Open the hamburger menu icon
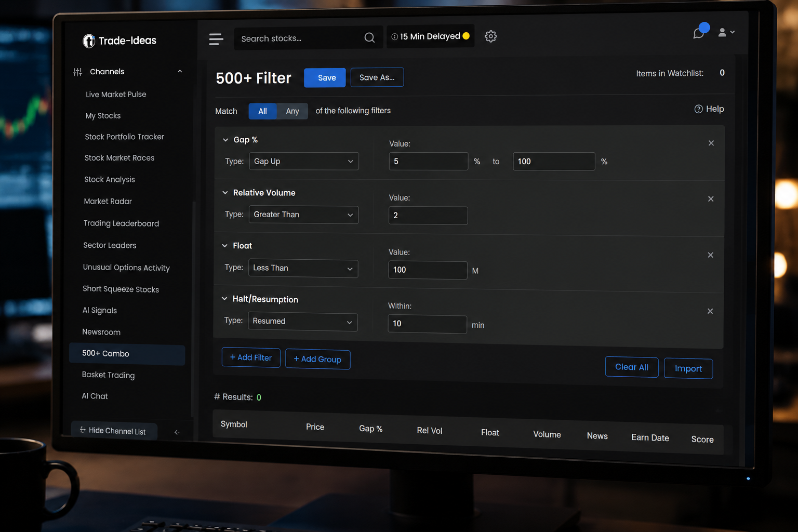The width and height of the screenshot is (798, 532). pyautogui.click(x=216, y=39)
